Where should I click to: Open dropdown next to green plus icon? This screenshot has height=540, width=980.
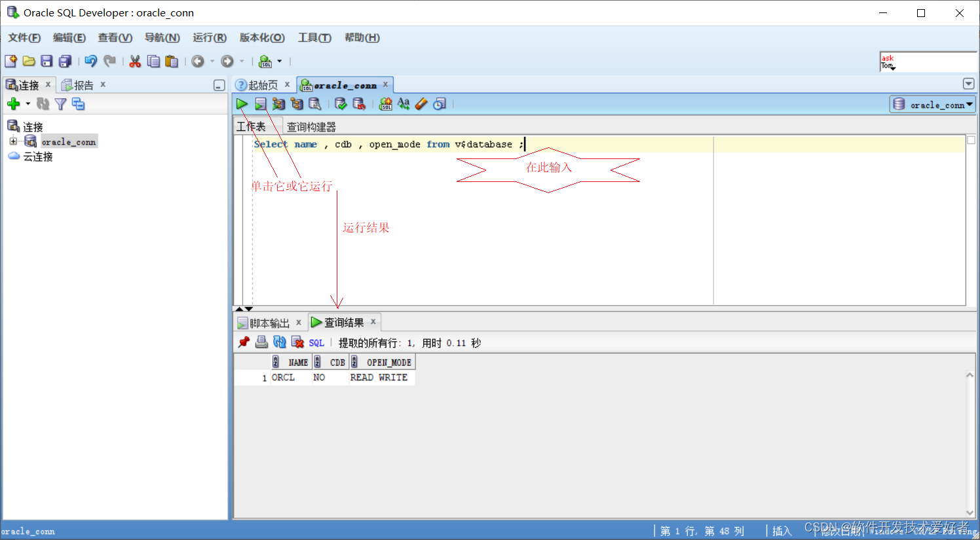pyautogui.click(x=28, y=103)
